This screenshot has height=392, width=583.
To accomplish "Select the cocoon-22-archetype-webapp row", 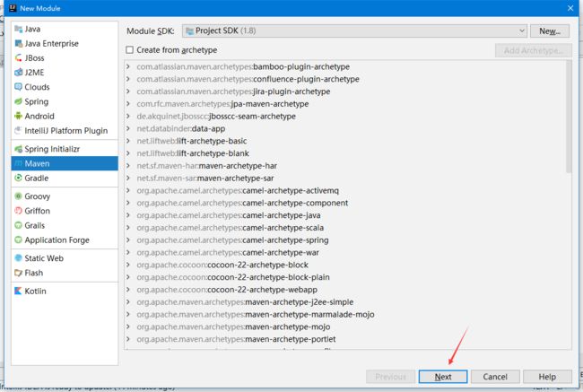I will click(x=345, y=290).
